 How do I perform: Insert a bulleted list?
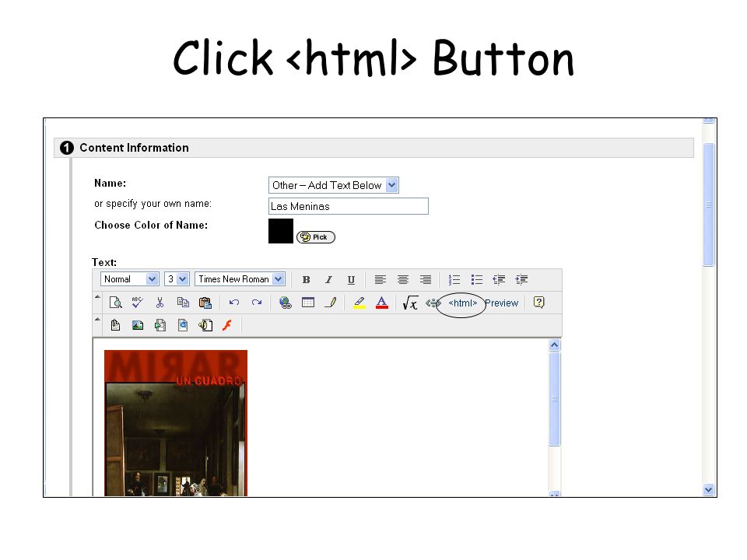[477, 279]
